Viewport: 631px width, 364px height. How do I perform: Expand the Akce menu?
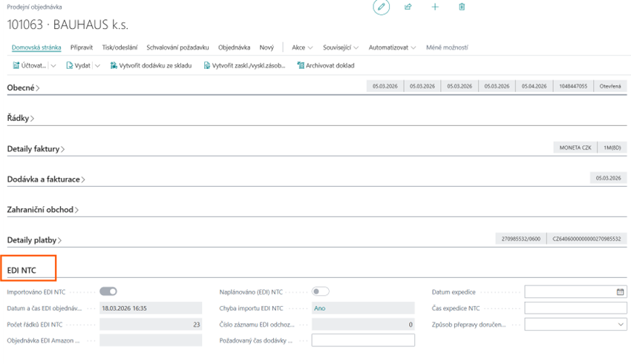coord(302,47)
